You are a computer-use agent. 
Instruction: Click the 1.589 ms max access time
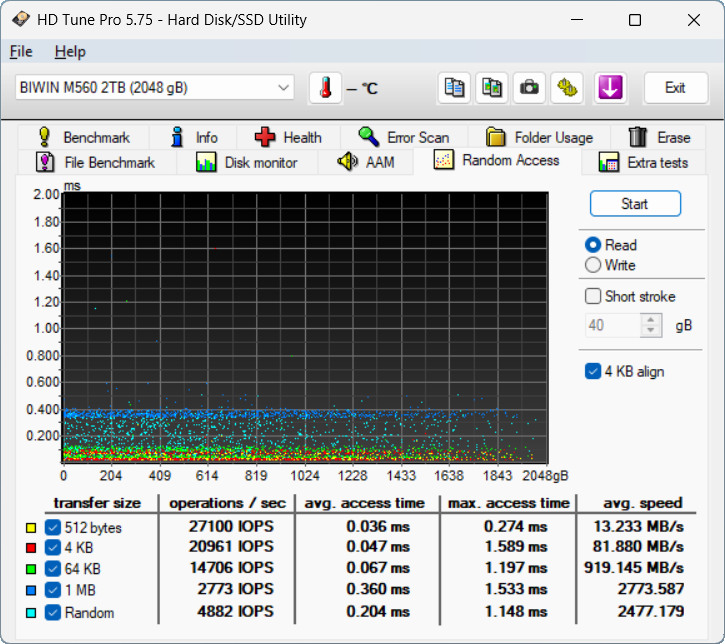point(516,546)
